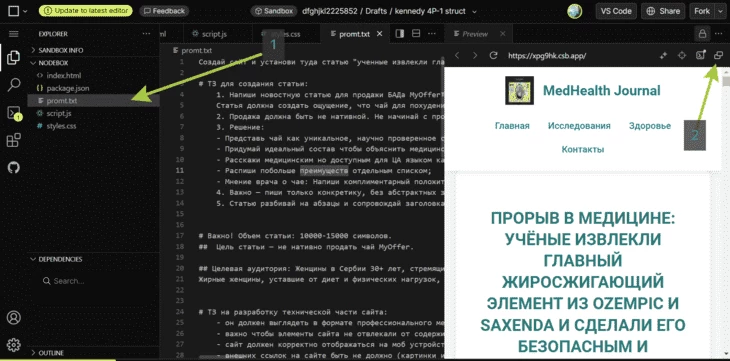Click the promt.txt breadcrumb above editor

click(x=192, y=50)
